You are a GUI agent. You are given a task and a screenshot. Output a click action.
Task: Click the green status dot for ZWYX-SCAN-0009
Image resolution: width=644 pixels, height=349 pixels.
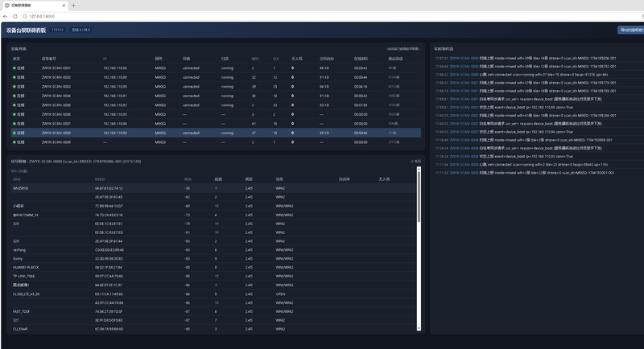(x=14, y=142)
